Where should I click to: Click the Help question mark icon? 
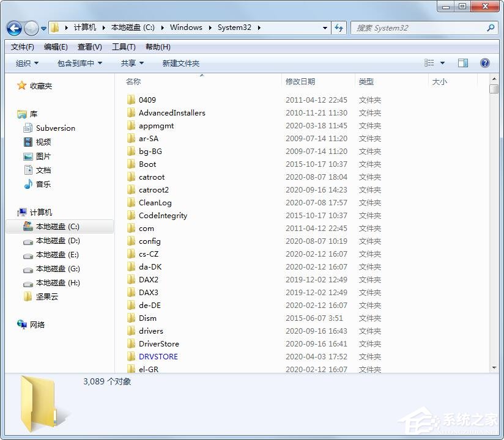pyautogui.click(x=484, y=63)
